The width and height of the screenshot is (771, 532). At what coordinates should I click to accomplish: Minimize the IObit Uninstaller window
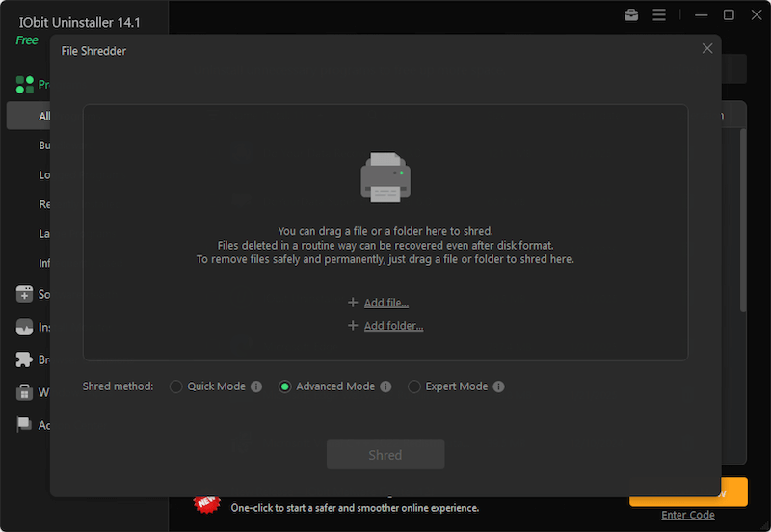click(x=702, y=15)
